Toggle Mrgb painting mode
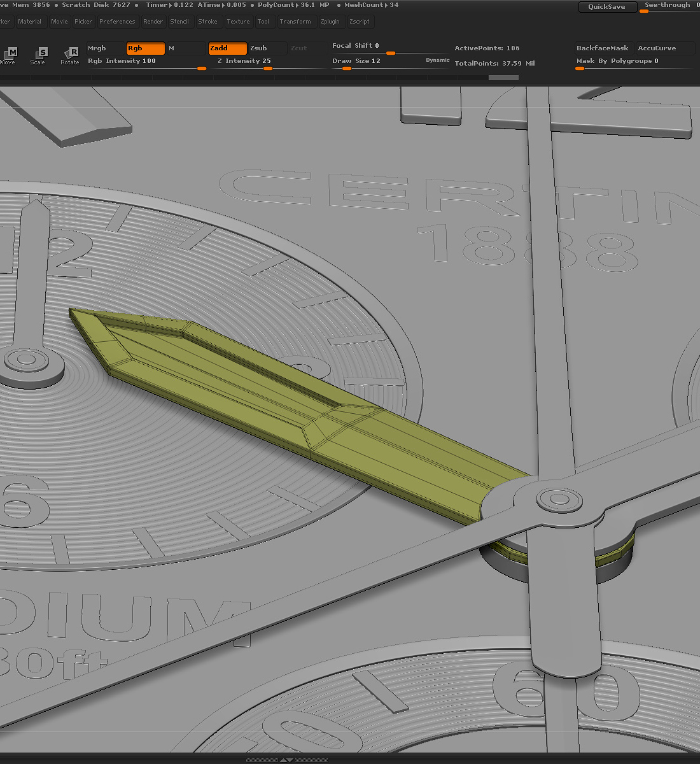700x764 pixels. pos(106,48)
